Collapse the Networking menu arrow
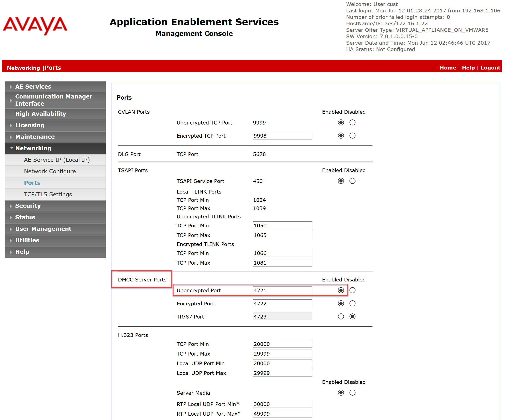The height and width of the screenshot is (420, 505). pyautogui.click(x=12, y=148)
